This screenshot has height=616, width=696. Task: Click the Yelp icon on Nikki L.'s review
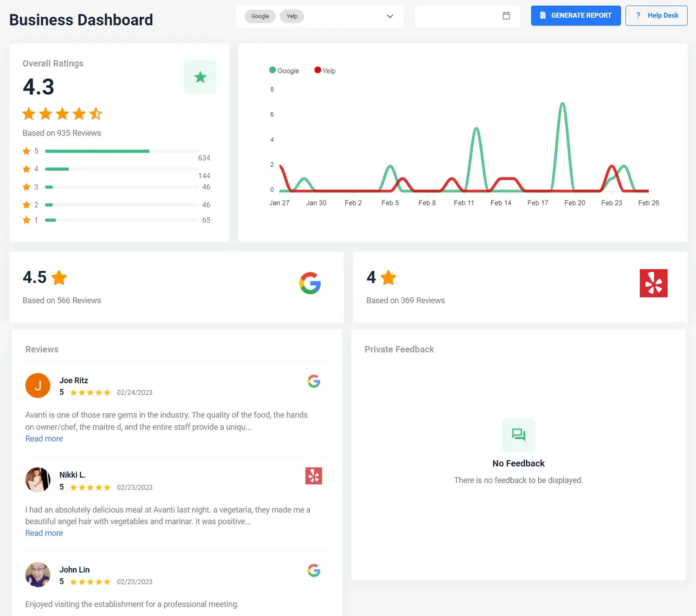(x=314, y=476)
